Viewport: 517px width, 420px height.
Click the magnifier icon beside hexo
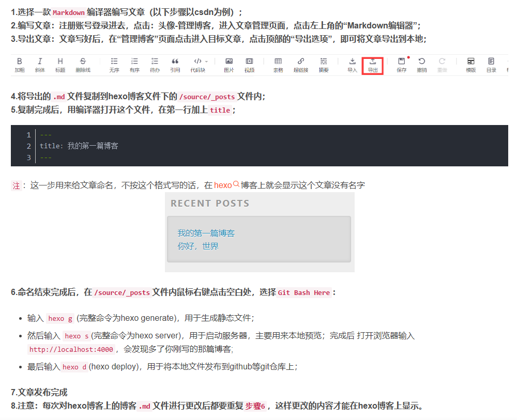(236, 184)
